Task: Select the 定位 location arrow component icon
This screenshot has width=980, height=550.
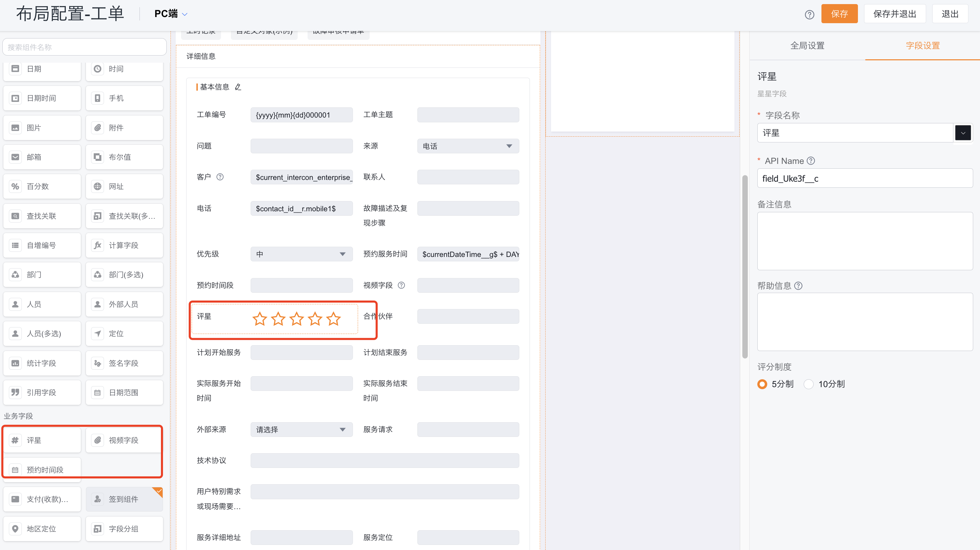Action: click(x=98, y=333)
